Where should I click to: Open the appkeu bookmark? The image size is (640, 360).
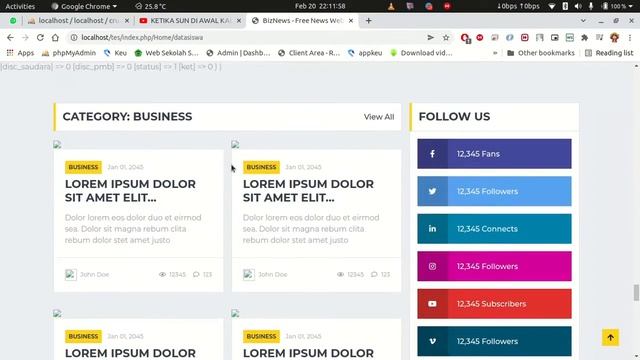pos(365,53)
